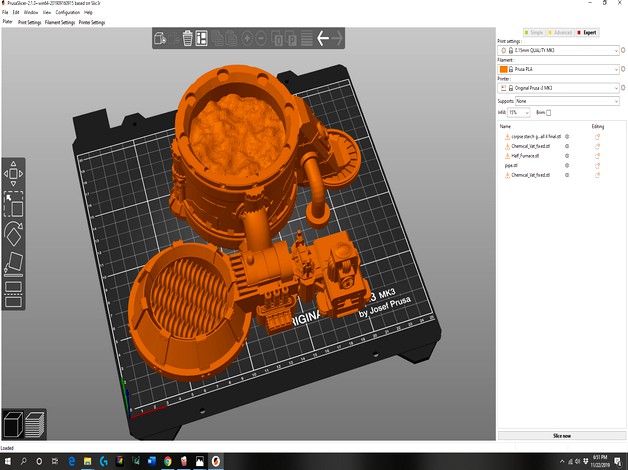Select the Rotate tool in left toolbar
Screen dimensions: 628x470
click(x=13, y=234)
